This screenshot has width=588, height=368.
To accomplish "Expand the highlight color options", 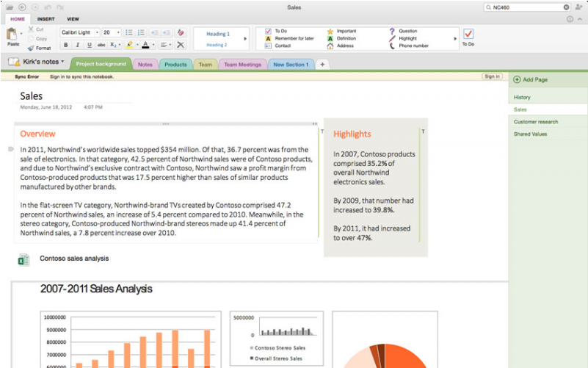I will [x=137, y=45].
